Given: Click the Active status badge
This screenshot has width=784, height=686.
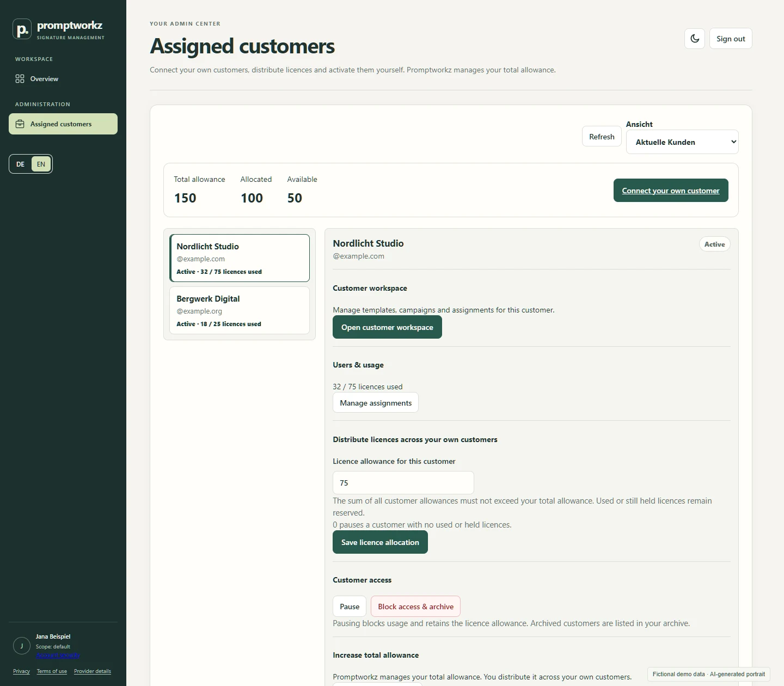Looking at the screenshot, I should 714,244.
